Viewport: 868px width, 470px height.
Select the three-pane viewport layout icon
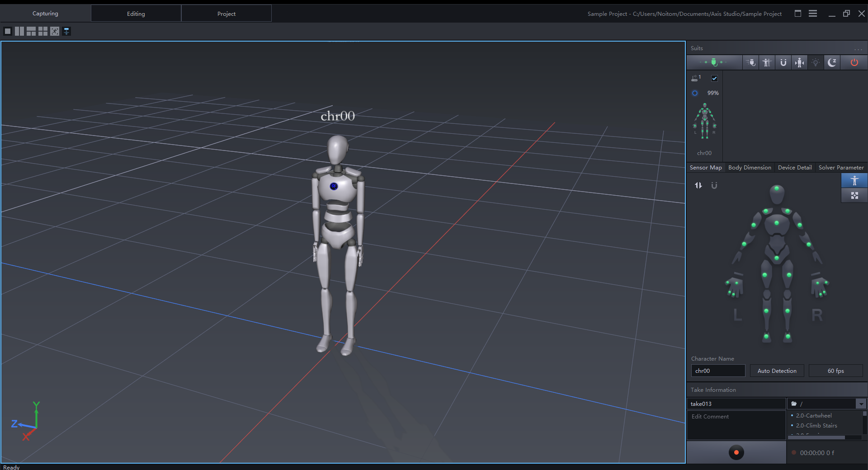[31, 31]
